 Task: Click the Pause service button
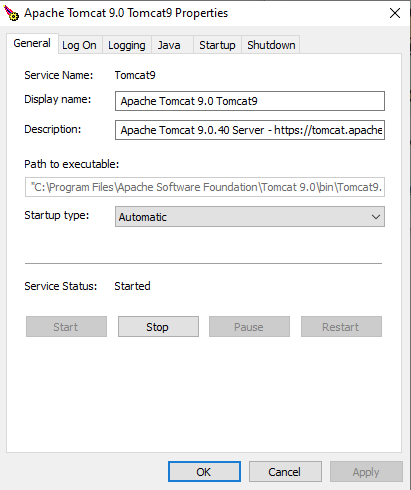pos(249,327)
